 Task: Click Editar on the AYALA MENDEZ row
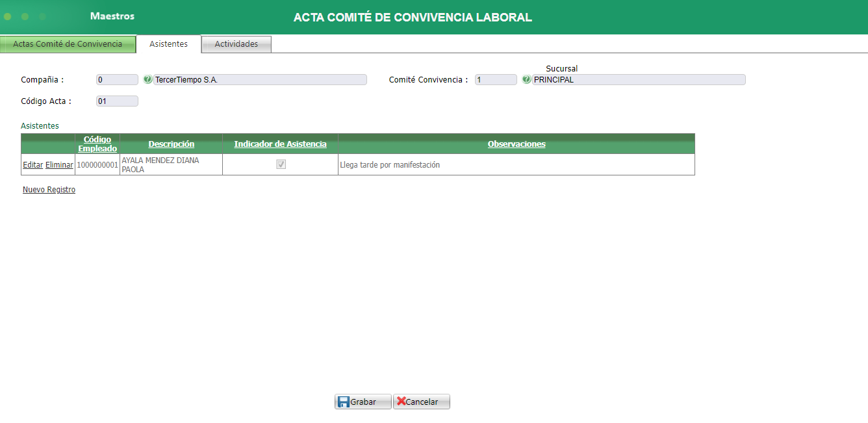[x=32, y=164]
